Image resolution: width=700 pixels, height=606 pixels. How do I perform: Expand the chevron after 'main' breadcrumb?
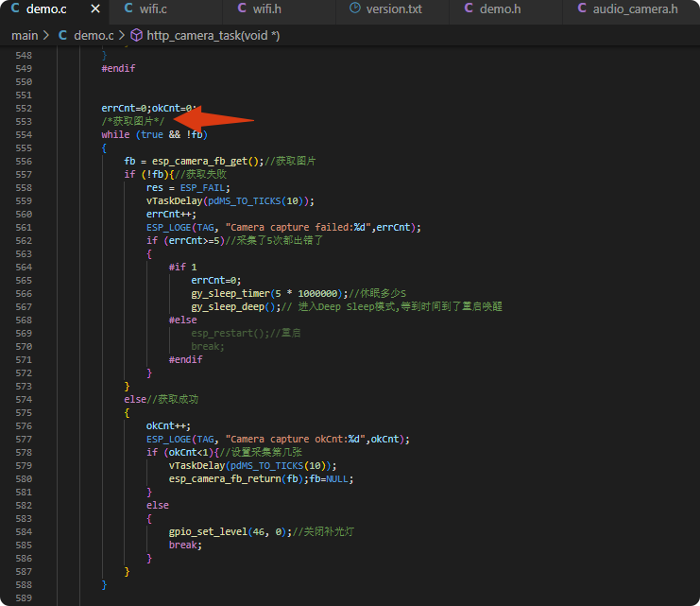point(45,35)
